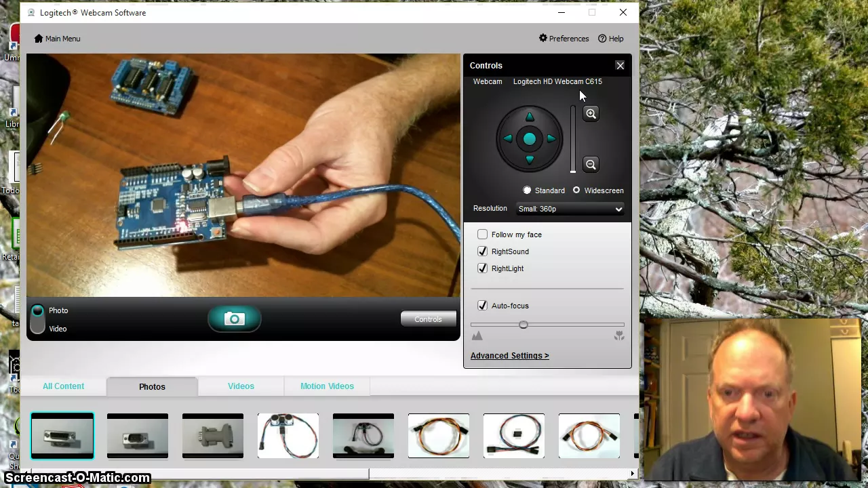Open the sixth coiled jumper wires thumbnail

439,436
